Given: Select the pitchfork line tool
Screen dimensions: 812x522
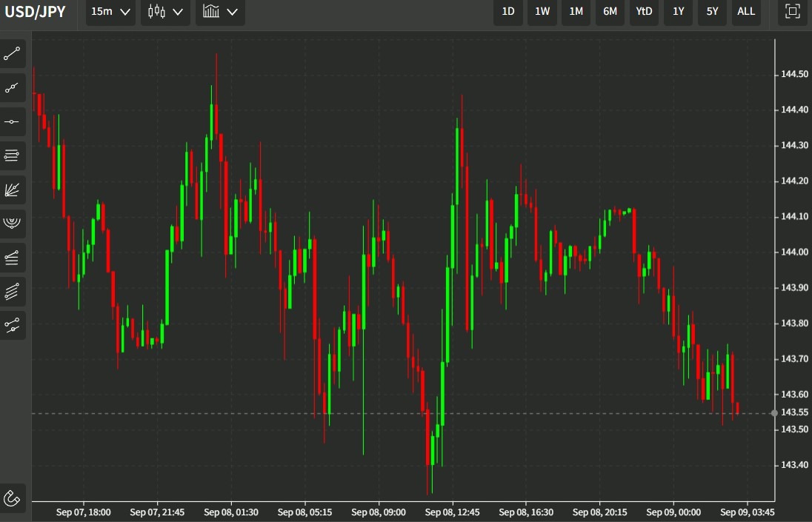Looking at the screenshot, I should 13,325.
